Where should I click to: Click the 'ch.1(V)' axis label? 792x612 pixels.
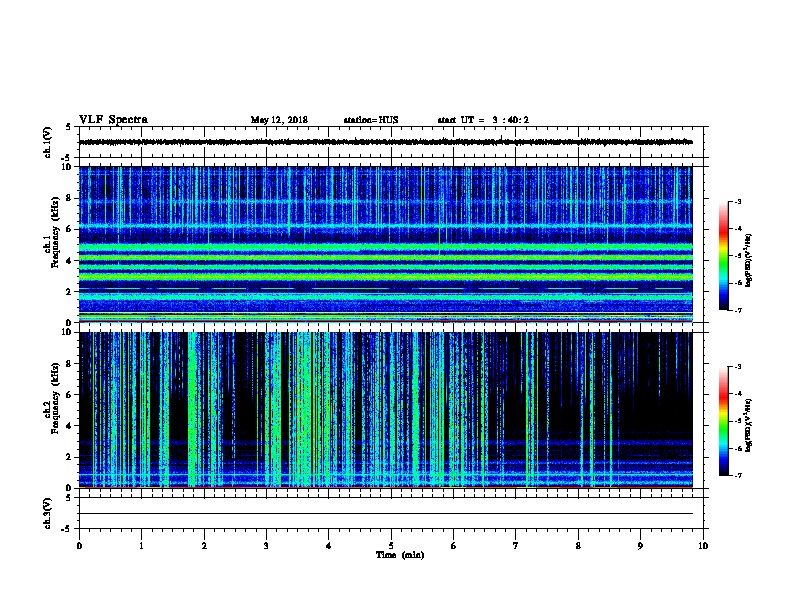[47, 142]
